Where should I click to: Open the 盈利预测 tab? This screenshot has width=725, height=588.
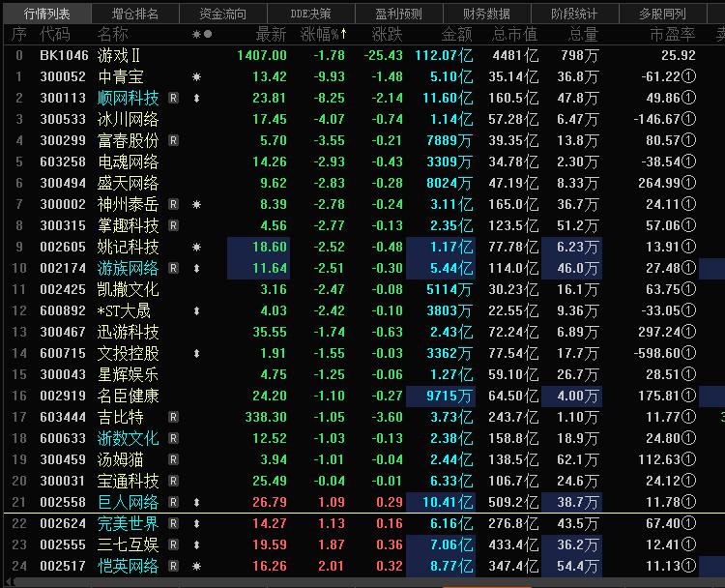tap(398, 14)
